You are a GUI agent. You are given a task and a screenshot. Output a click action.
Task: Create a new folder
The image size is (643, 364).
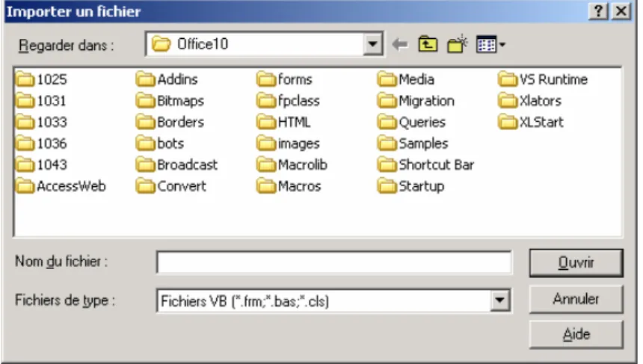[457, 43]
